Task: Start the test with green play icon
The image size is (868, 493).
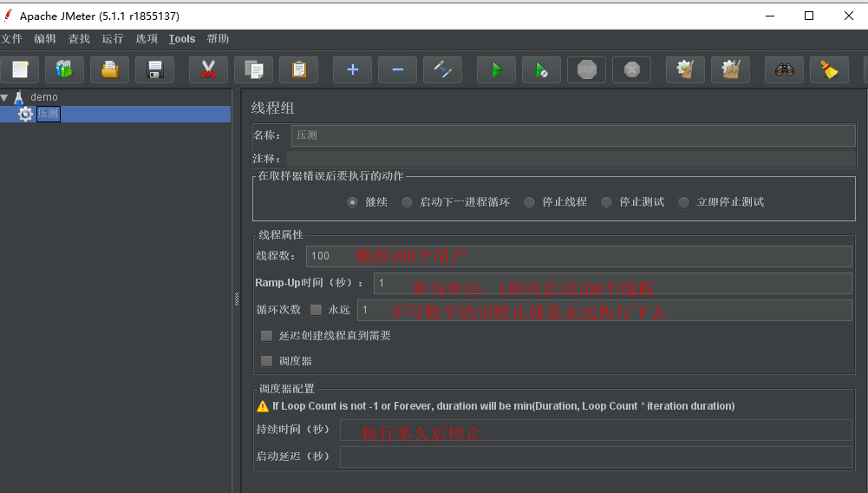Action: [496, 69]
